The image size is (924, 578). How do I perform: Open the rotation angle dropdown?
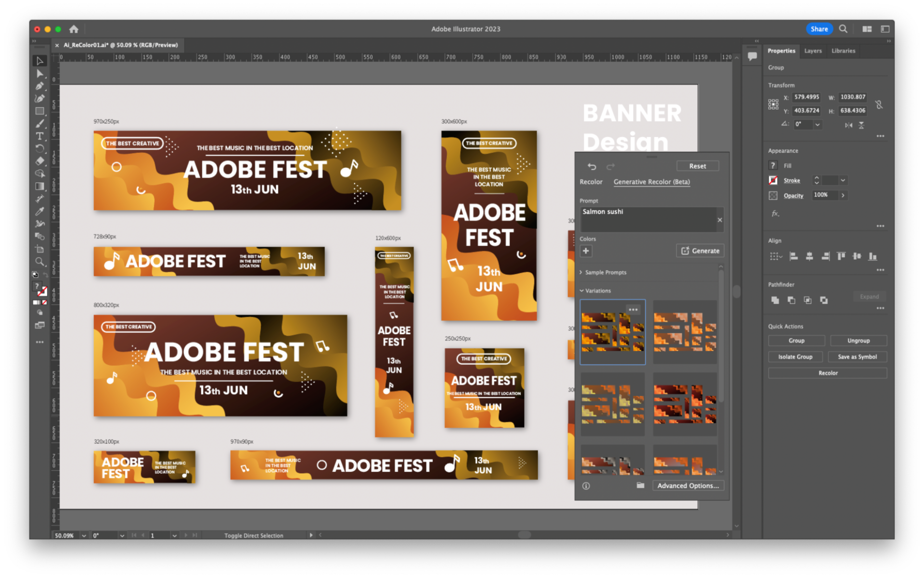point(817,125)
